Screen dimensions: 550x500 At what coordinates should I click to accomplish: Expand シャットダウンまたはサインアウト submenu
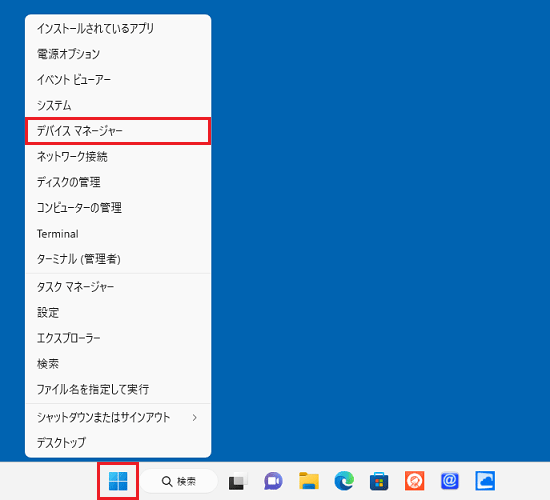[x=118, y=417]
